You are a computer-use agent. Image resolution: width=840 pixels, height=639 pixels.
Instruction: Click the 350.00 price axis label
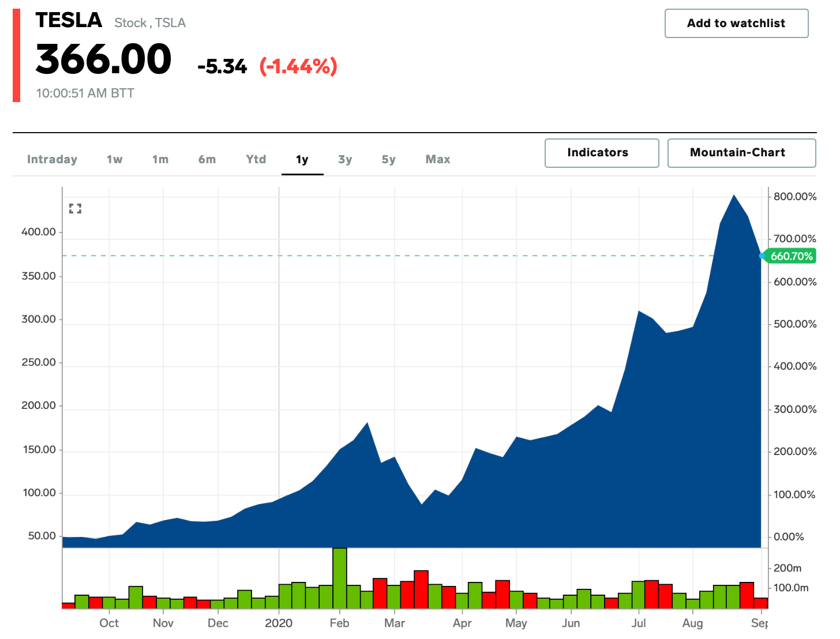(x=39, y=276)
